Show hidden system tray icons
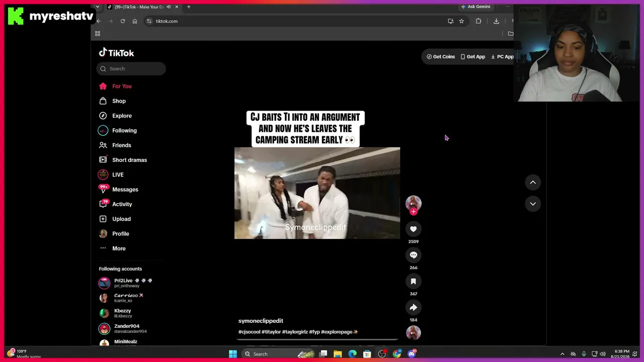The image size is (644, 362). tap(562, 354)
